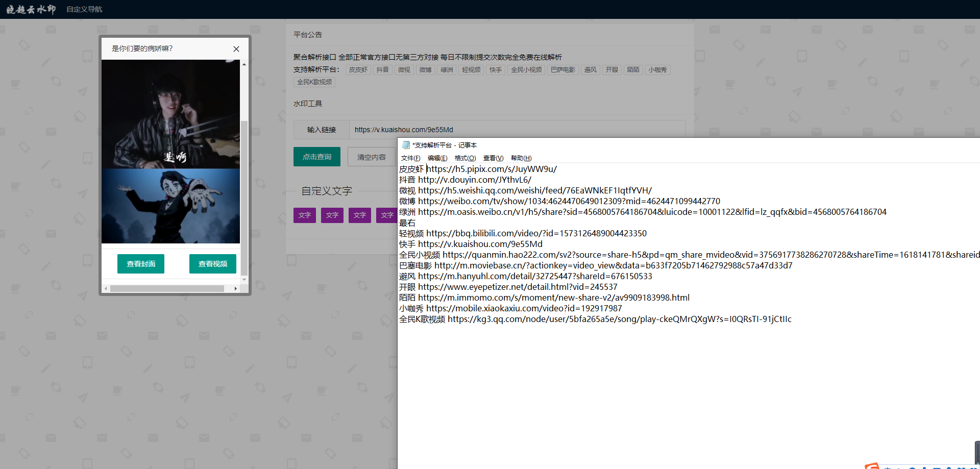Viewport: 980px width, 469px height.
Task: Open the 格式(O) menu in Notepad
Action: [465, 158]
